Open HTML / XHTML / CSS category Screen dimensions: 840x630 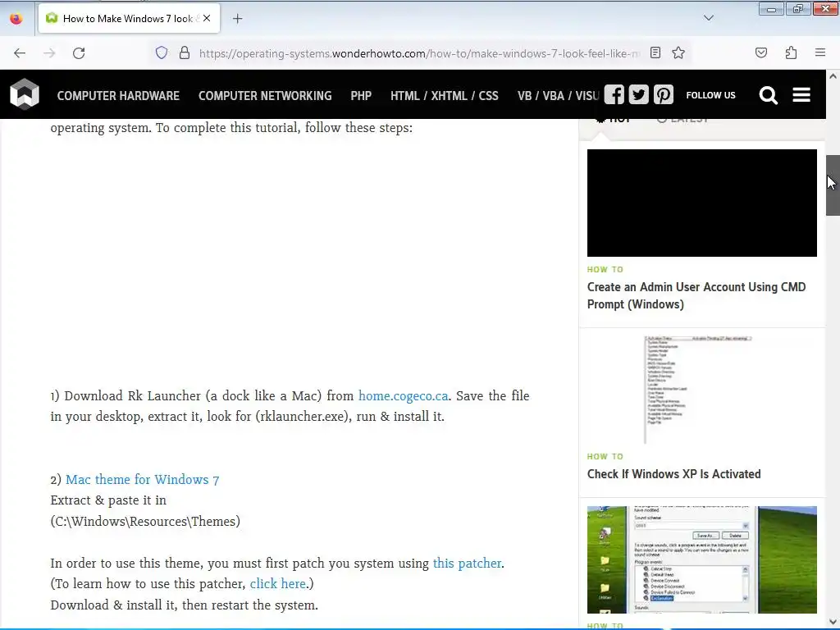click(444, 96)
